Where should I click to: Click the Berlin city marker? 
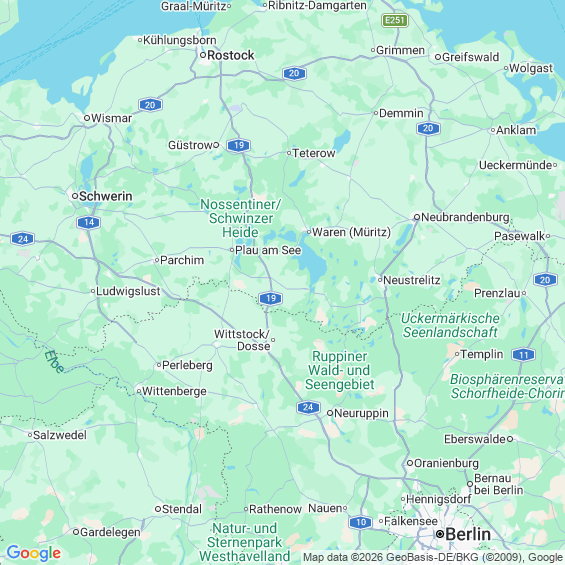[440, 534]
